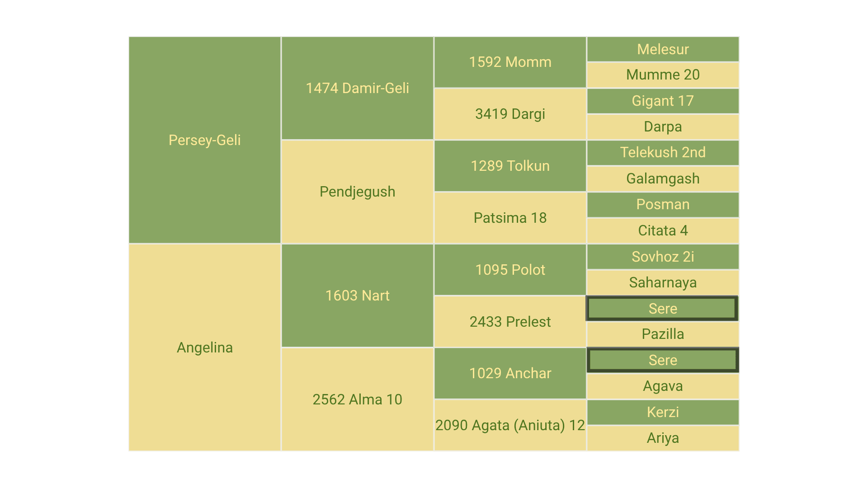Select the 2090 Agata (Aniuta) 12 cell

click(510, 425)
